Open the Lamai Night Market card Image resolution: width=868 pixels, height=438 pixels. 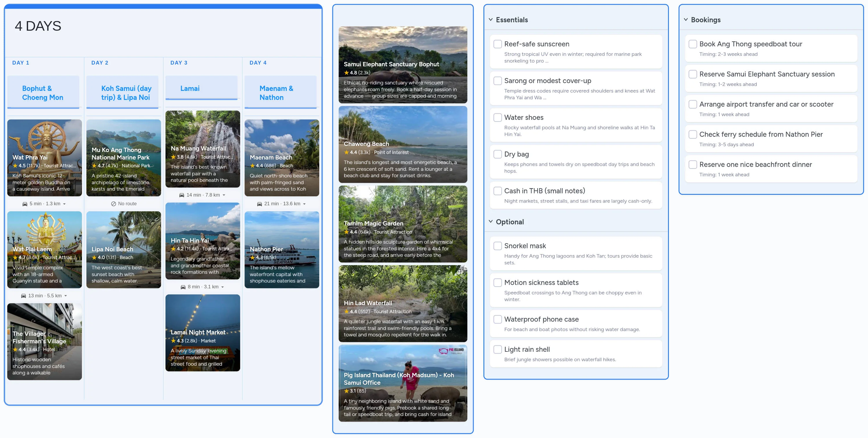coord(203,333)
